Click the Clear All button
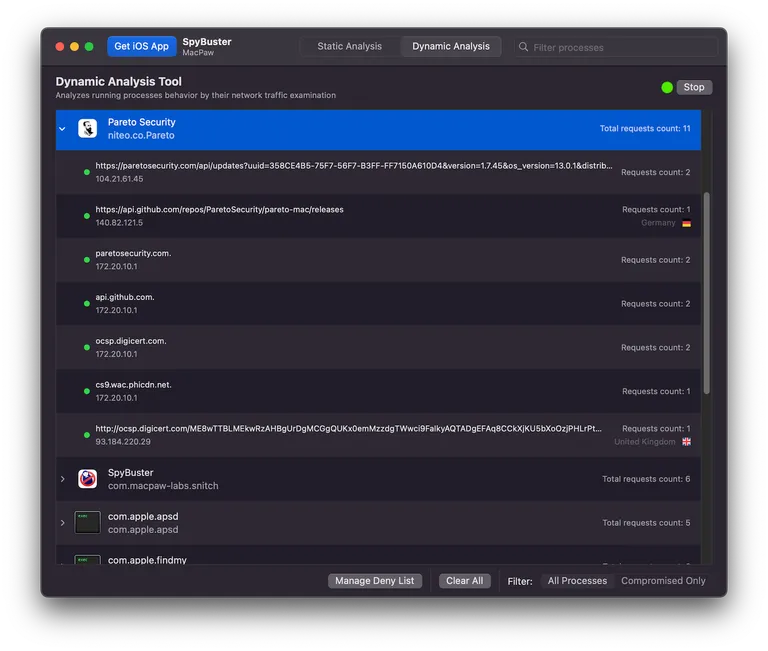 tap(464, 580)
